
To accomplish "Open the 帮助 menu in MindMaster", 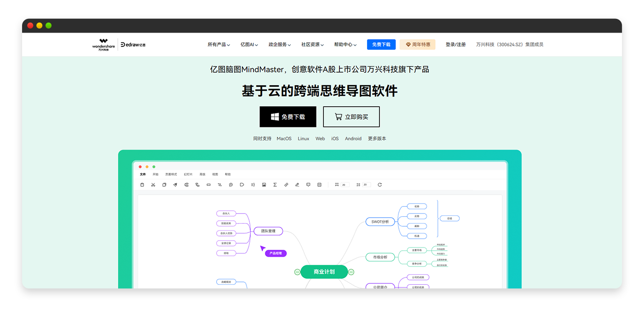I will click(228, 174).
